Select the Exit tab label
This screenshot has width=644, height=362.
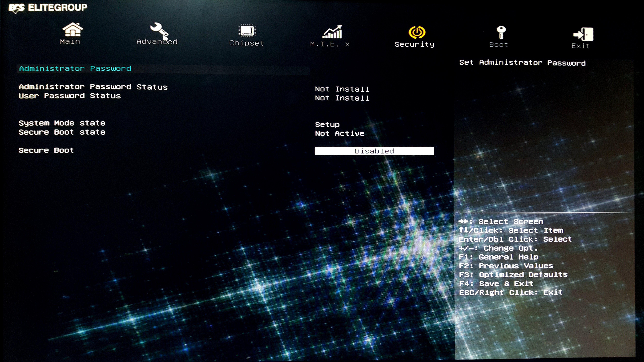[580, 46]
